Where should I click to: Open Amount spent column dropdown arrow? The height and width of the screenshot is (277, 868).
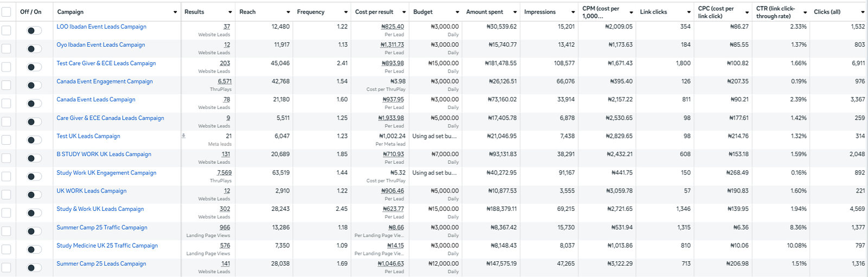(x=515, y=12)
